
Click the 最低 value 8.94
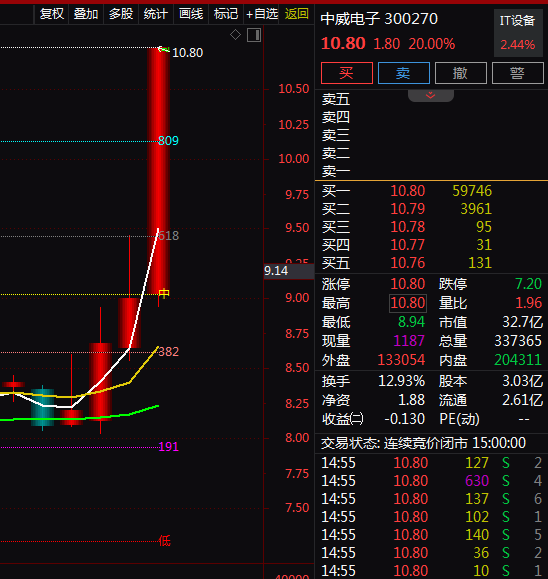click(x=411, y=322)
